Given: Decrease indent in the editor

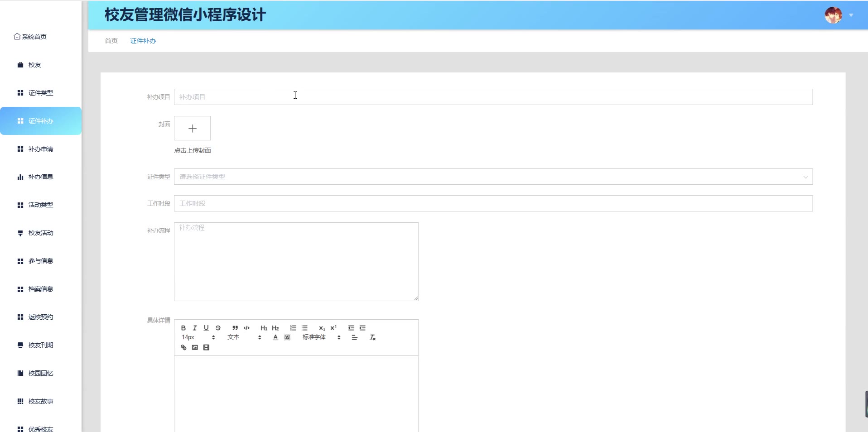Looking at the screenshot, I should pos(351,328).
